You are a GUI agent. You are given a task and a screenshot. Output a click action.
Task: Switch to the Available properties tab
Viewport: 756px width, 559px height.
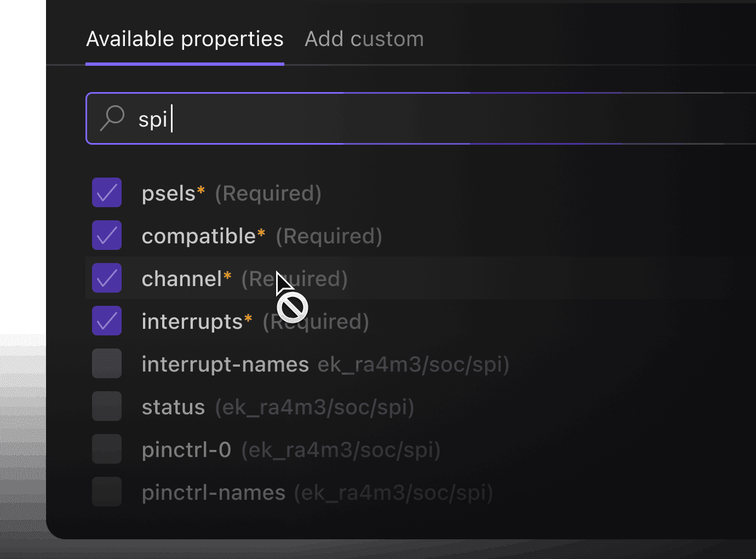185,39
